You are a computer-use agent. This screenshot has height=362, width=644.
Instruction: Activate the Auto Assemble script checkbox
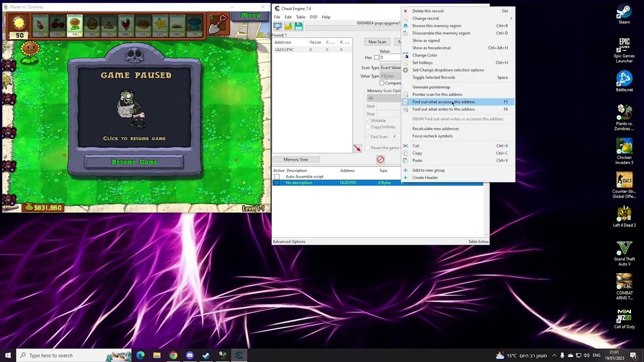click(276, 177)
